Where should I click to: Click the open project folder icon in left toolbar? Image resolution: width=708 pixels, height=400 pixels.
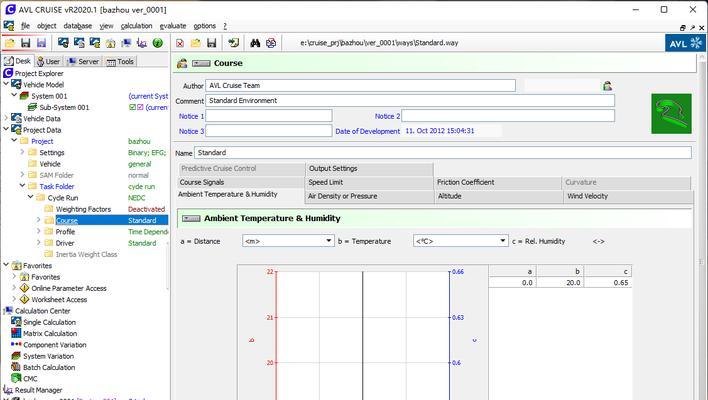10,43
